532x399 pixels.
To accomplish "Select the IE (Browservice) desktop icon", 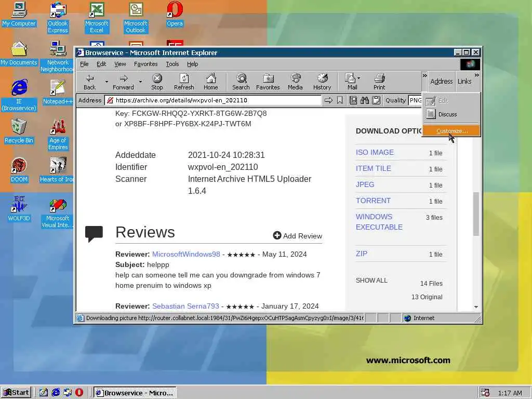I will click(19, 96).
